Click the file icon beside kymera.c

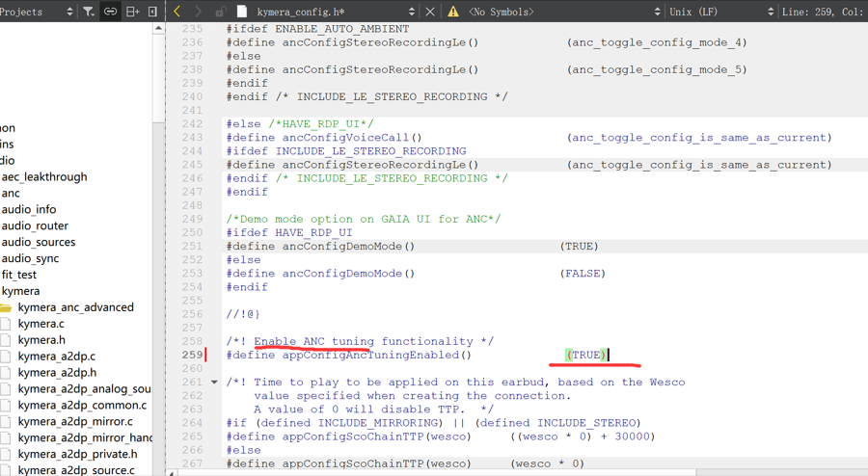pos(6,324)
